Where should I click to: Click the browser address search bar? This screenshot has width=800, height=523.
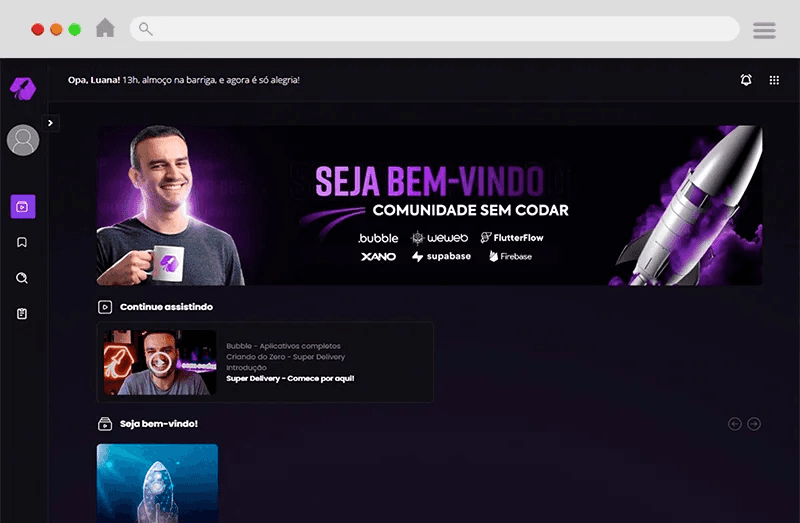(435, 29)
